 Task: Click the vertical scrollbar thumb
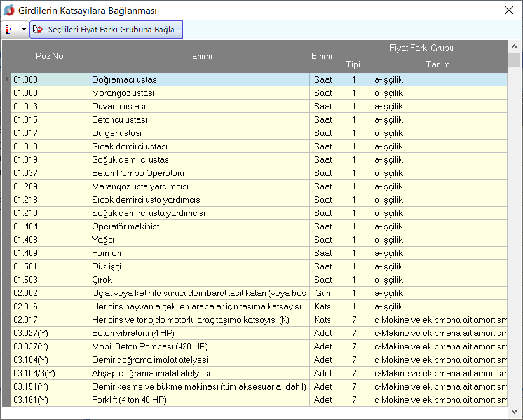coord(514,60)
